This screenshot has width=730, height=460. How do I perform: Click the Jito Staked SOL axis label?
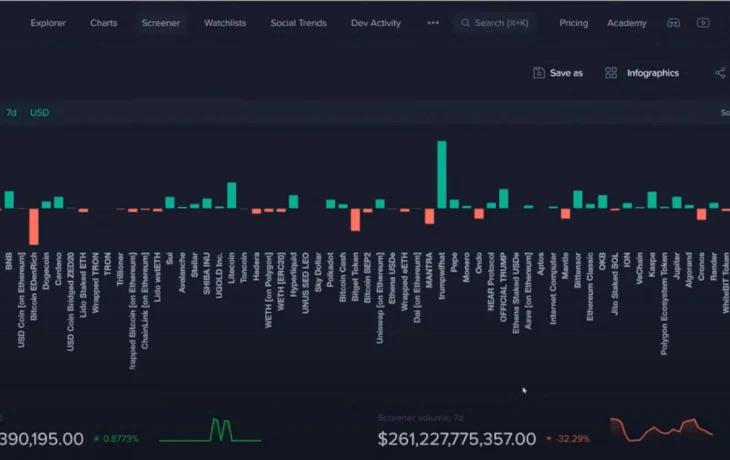(615, 284)
